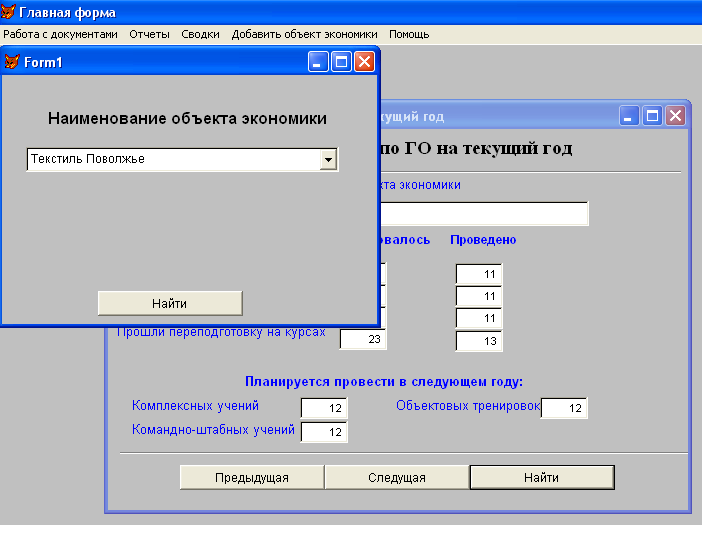Close the Form1 window
Screen dimensions: 702x534
(364, 62)
